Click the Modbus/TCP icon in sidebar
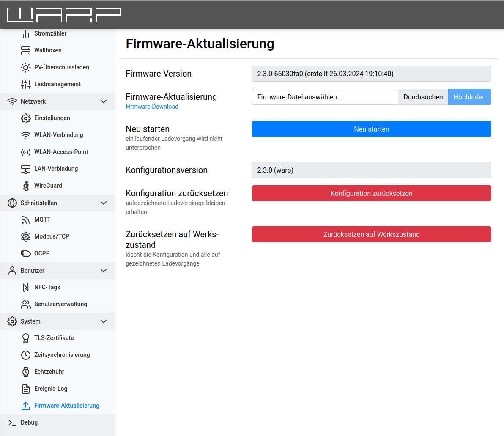This screenshot has width=504, height=436. [x=26, y=236]
